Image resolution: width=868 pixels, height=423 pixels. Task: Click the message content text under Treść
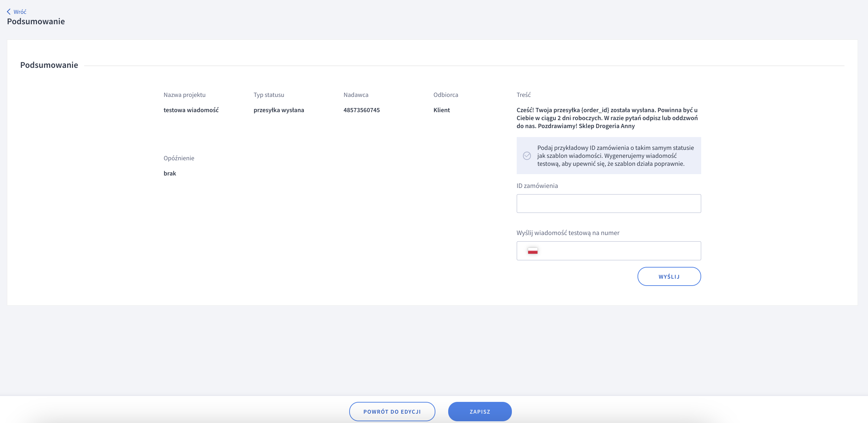[x=607, y=118]
